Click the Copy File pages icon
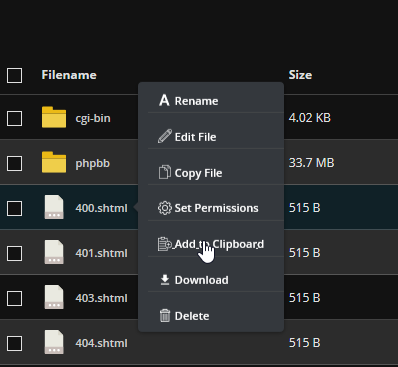398x367 pixels. [165, 172]
